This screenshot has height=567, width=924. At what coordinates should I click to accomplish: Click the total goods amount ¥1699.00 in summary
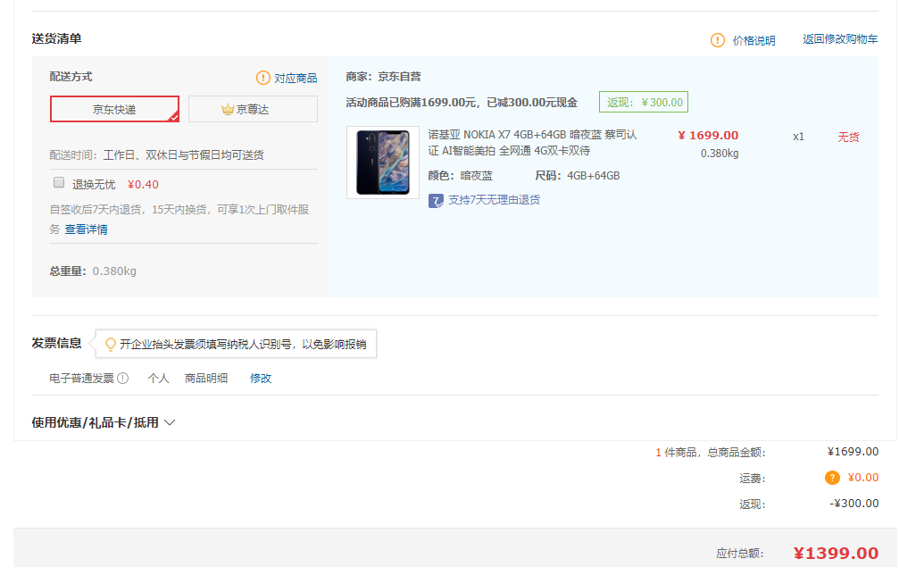tap(853, 452)
